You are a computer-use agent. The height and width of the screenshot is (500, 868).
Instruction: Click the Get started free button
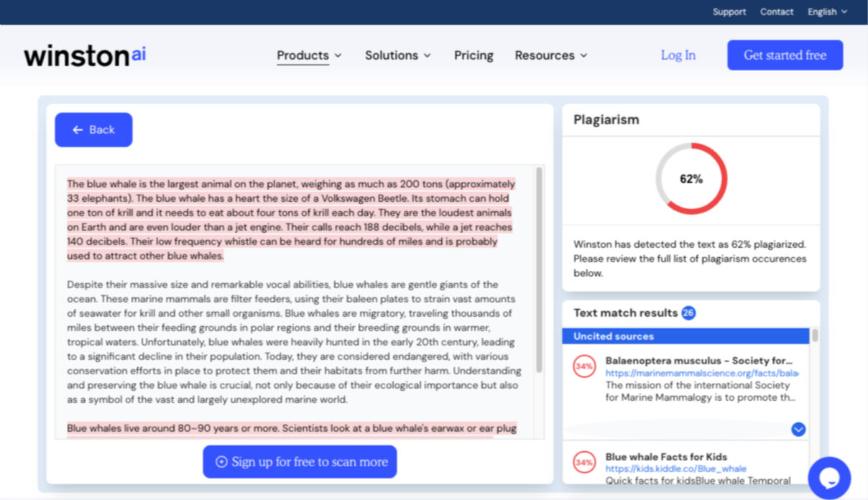(x=785, y=55)
